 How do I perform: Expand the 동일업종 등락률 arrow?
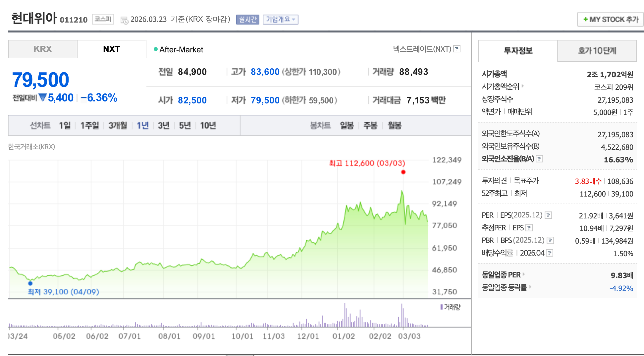tap(530, 287)
